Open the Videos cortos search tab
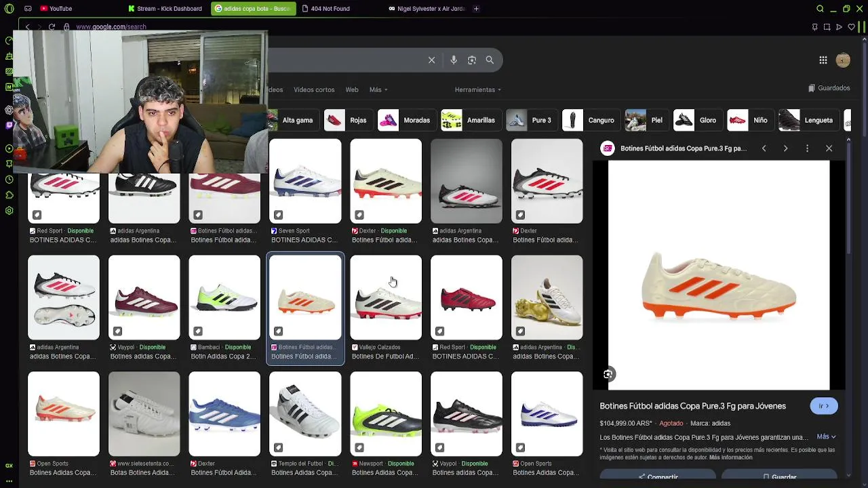Image resolution: width=868 pixels, height=488 pixels. click(314, 89)
